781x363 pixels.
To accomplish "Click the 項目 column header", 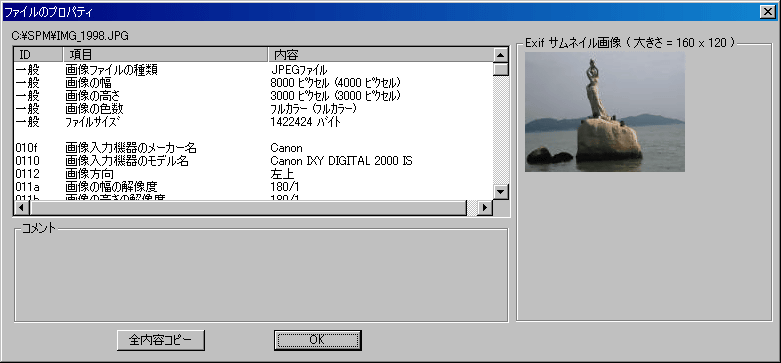I will click(166, 54).
